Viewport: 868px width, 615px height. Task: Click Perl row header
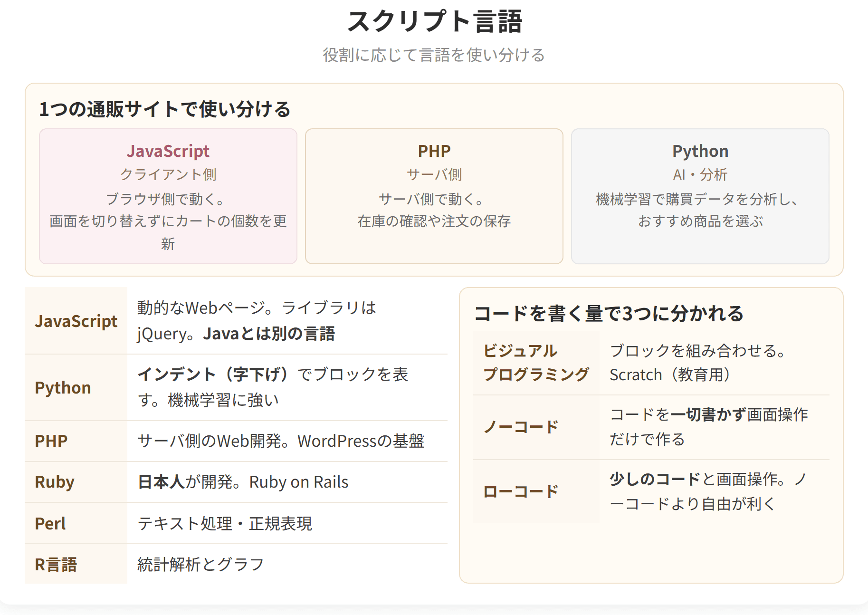pos(76,523)
